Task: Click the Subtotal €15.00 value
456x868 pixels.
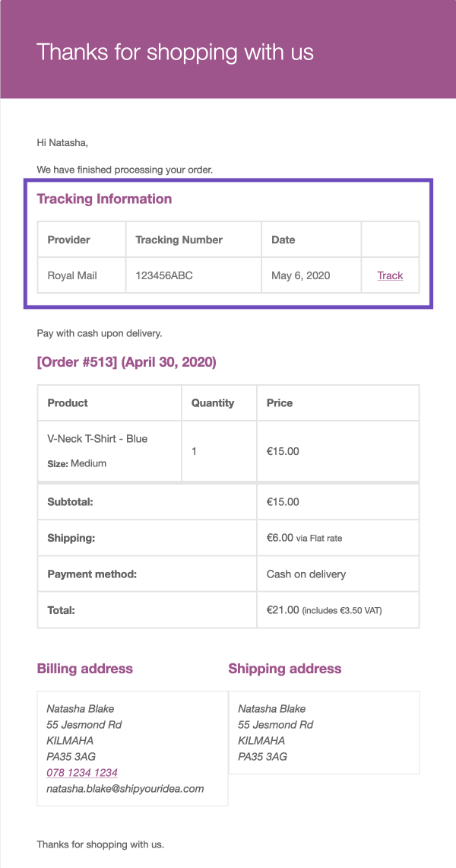Action: [283, 502]
